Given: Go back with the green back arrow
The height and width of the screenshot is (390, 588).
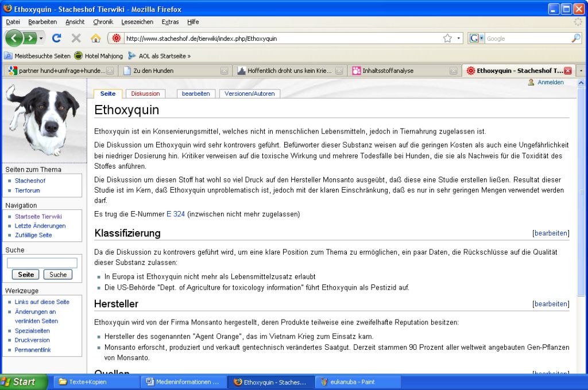Looking at the screenshot, I should coord(14,38).
